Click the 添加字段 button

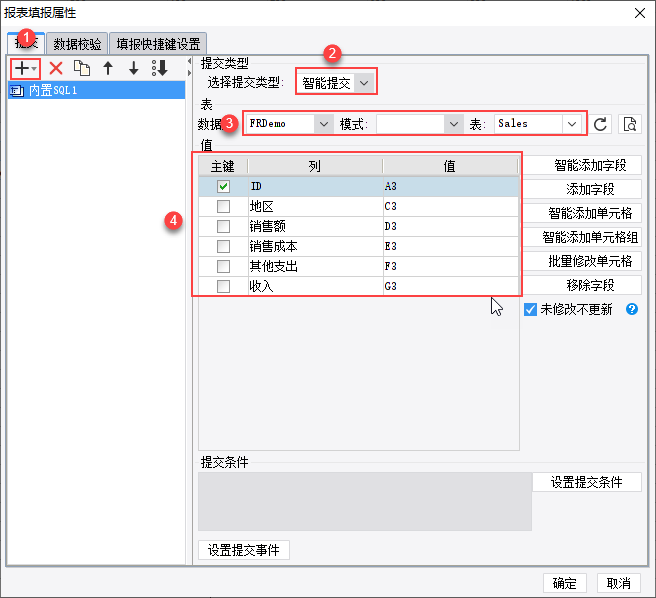(x=582, y=189)
